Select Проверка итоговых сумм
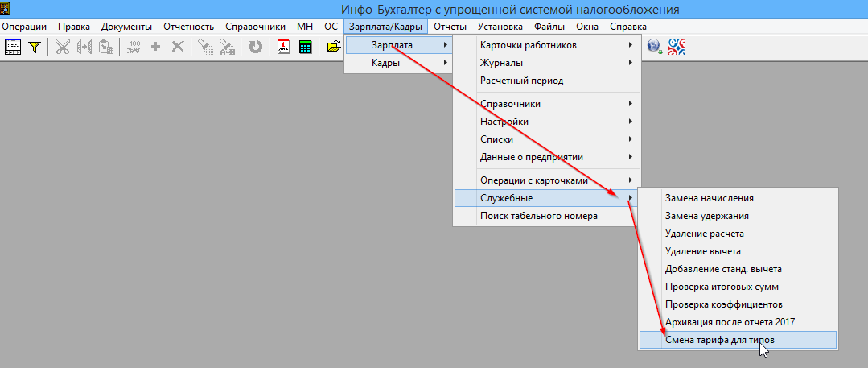The width and height of the screenshot is (868, 368). 738,287
